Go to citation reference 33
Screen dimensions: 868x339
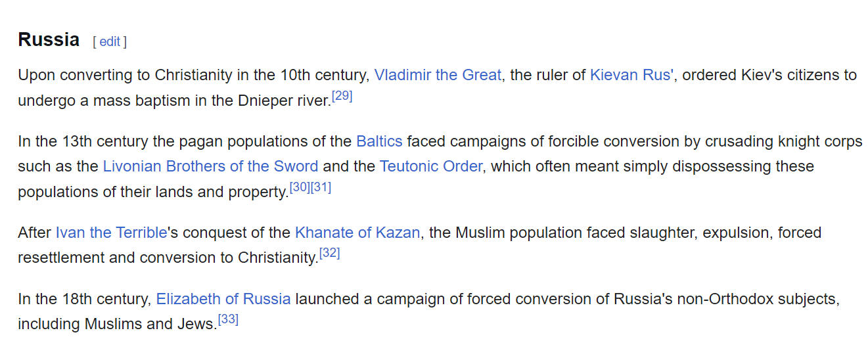pos(228,319)
